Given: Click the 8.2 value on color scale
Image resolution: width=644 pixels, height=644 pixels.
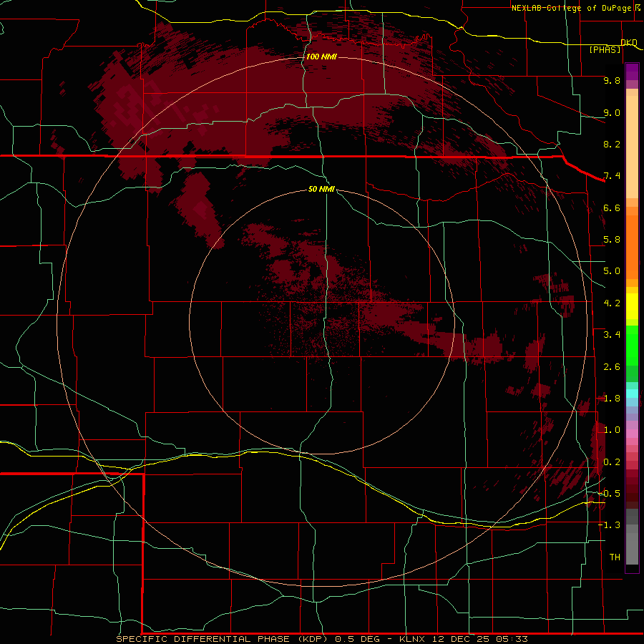Looking at the screenshot, I should tap(612, 144).
